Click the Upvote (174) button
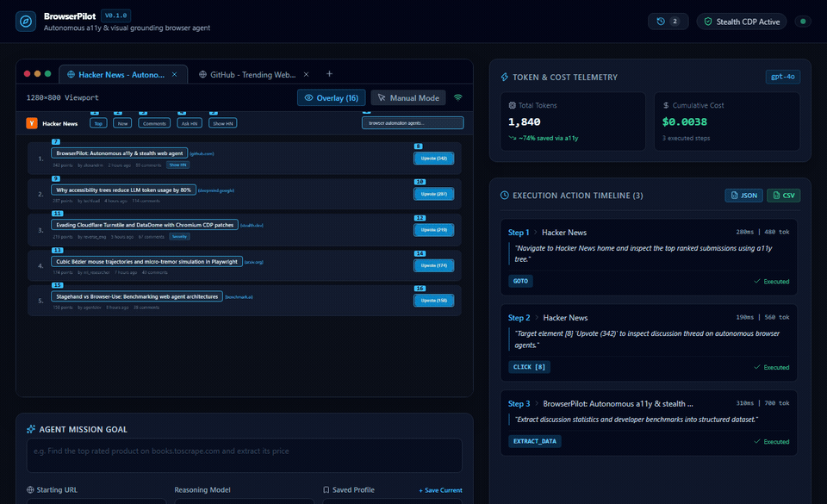827x504 pixels. click(433, 265)
